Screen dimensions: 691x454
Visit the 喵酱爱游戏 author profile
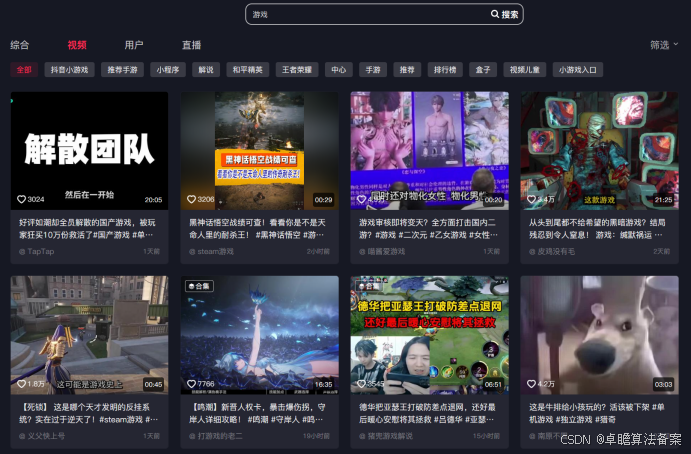(x=382, y=251)
